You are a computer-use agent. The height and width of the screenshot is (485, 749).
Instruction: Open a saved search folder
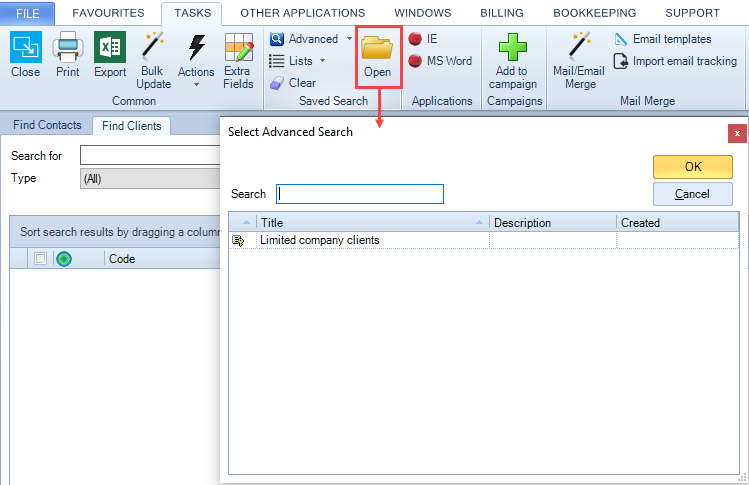(x=377, y=56)
